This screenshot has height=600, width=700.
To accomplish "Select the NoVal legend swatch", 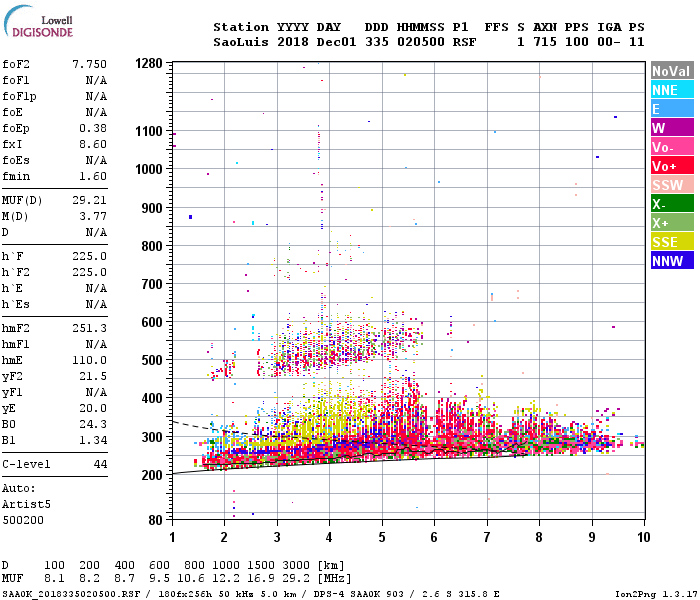I will [672, 71].
